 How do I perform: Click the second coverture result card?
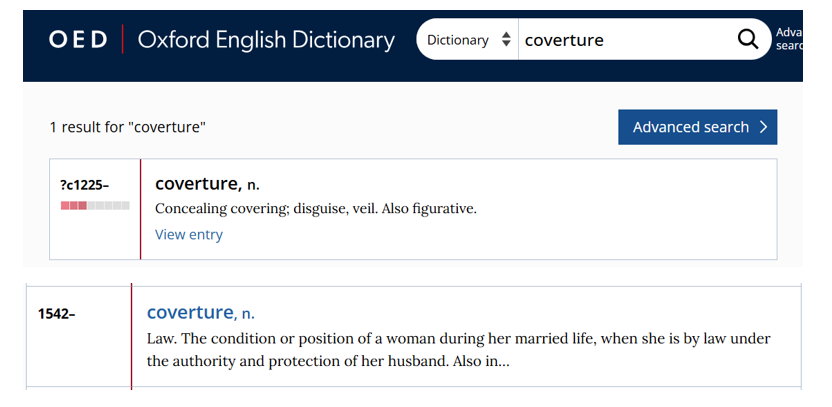(x=413, y=336)
